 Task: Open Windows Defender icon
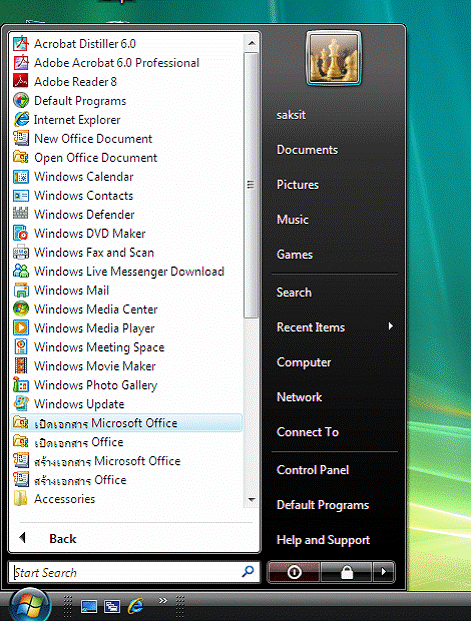[x=21, y=214]
